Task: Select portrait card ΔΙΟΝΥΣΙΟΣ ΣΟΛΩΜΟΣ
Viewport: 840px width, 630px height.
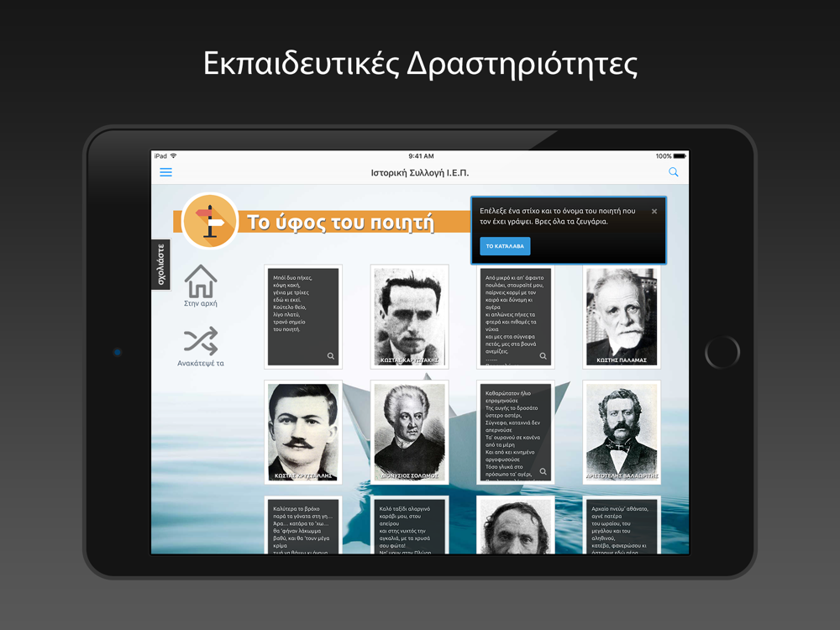Action: pos(409,433)
